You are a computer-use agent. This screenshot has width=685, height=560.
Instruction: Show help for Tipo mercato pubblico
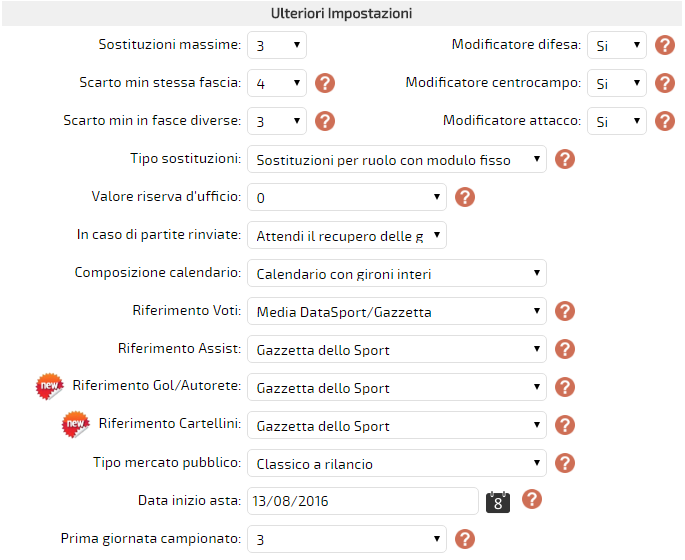[565, 463]
